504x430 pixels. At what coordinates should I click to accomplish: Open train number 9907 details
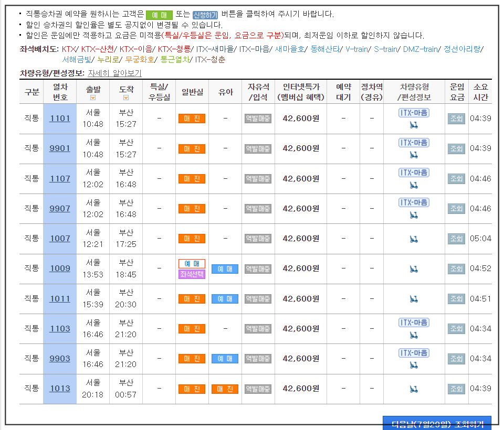[x=60, y=208]
